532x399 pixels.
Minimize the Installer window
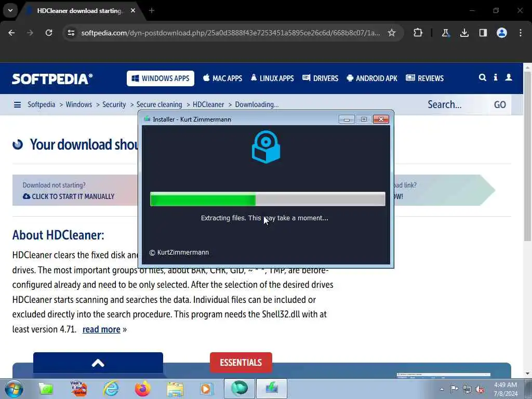tap(347, 119)
